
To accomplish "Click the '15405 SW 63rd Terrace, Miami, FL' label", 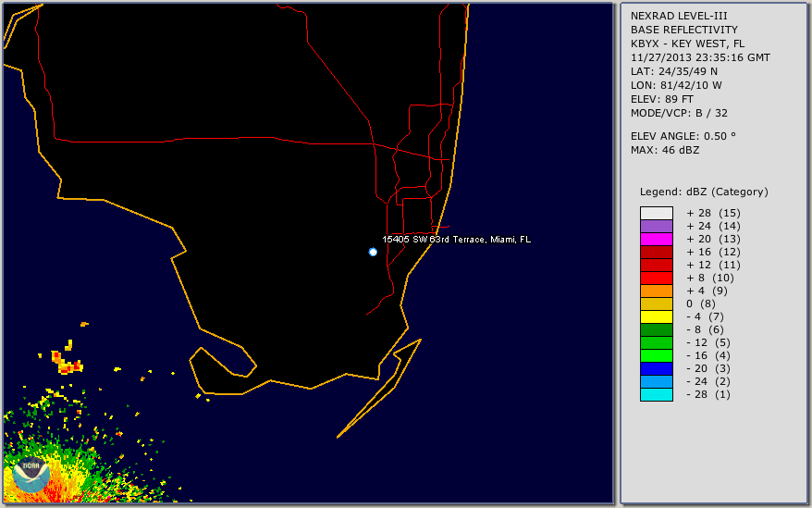I will (x=456, y=240).
